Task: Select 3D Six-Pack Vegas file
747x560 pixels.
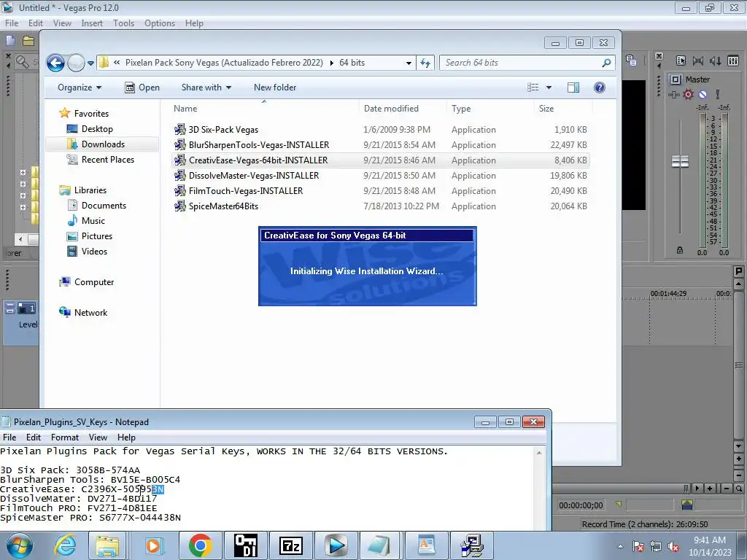Action: point(223,130)
